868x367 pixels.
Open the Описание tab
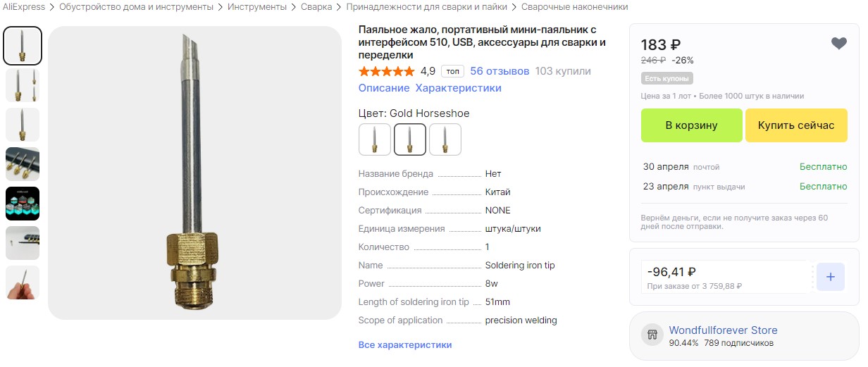coord(384,88)
